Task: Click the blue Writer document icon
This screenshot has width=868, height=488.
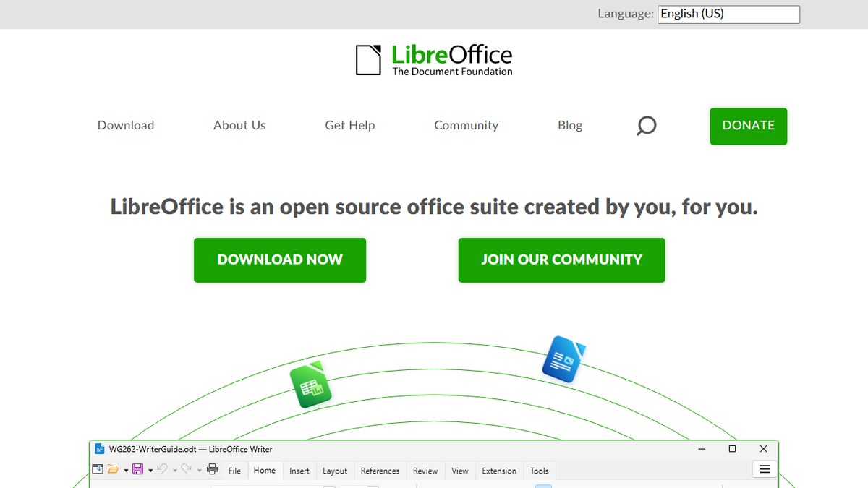Action: click(563, 359)
